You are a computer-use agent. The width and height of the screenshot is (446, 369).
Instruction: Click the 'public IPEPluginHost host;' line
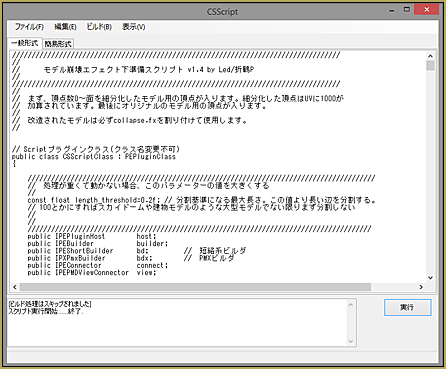(92, 236)
